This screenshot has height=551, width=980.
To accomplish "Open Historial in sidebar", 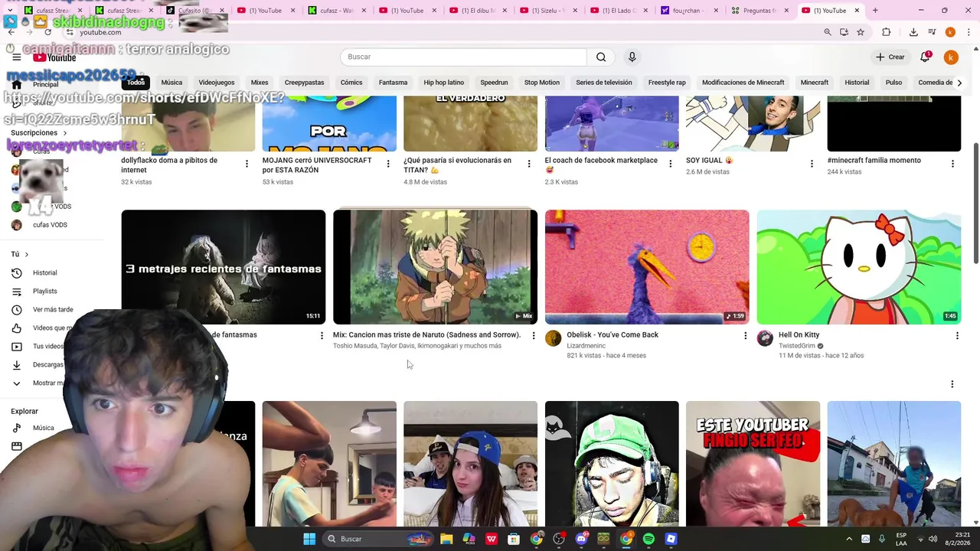I will pyautogui.click(x=44, y=273).
